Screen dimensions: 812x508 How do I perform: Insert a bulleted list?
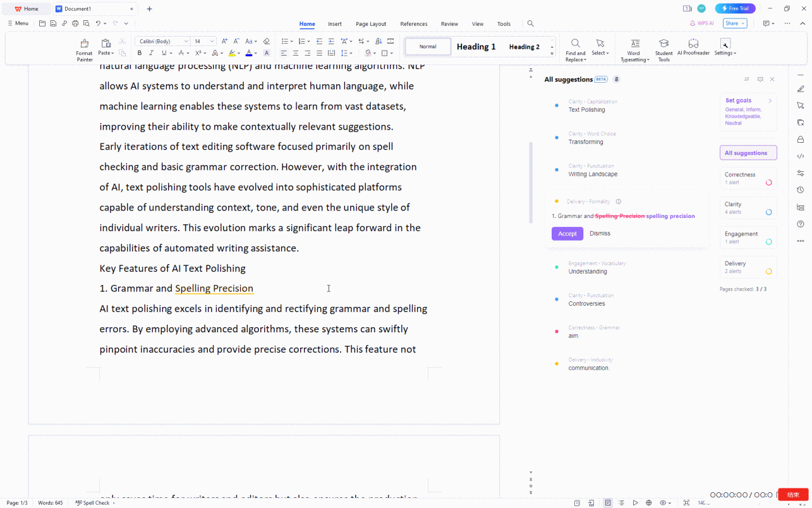pos(284,41)
